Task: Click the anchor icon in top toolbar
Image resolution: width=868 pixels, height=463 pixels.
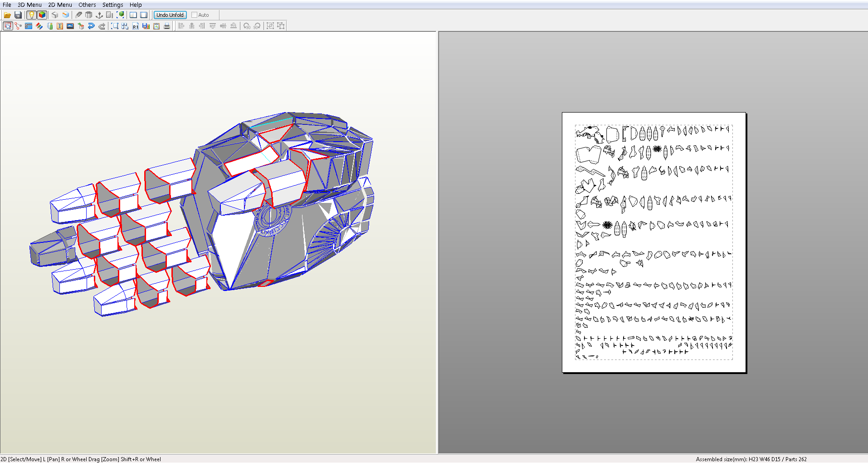Action: click(99, 15)
